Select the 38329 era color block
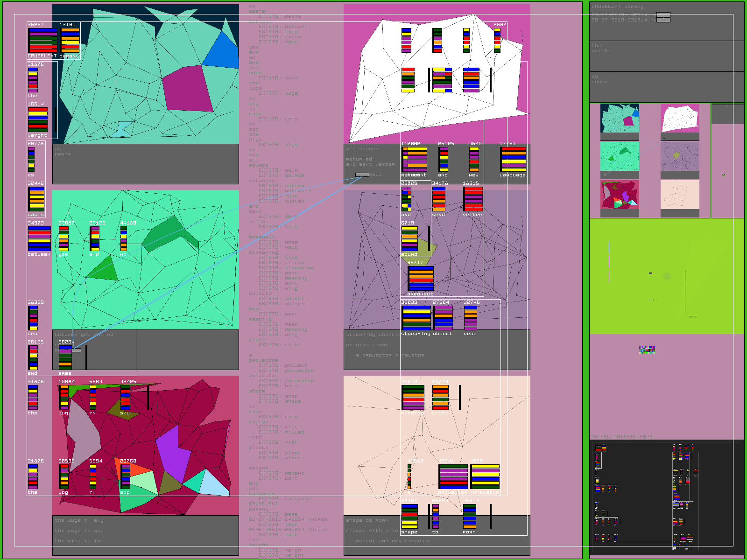Viewport: 747px width, 560px height. coord(33,318)
